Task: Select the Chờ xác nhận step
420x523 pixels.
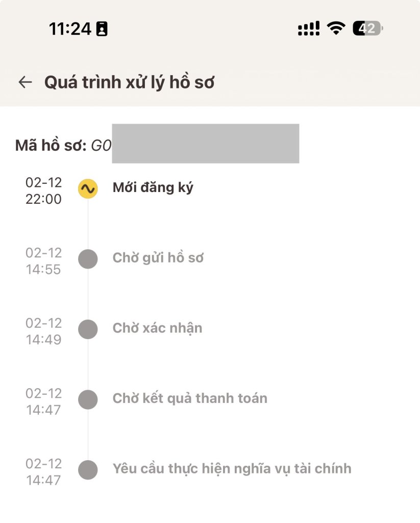Action: tap(157, 328)
